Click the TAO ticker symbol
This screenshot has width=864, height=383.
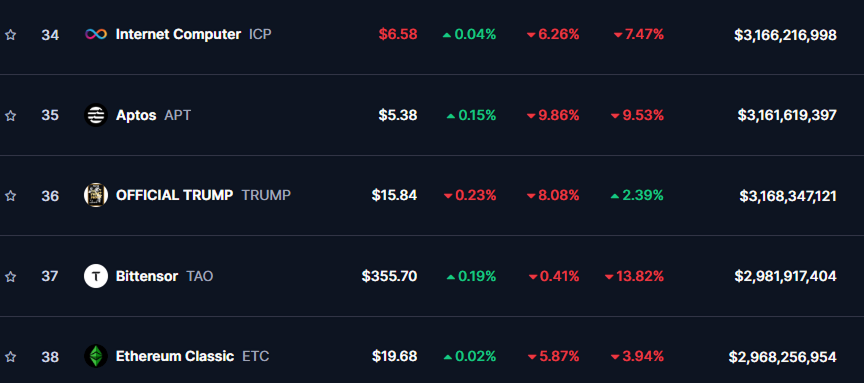(199, 276)
